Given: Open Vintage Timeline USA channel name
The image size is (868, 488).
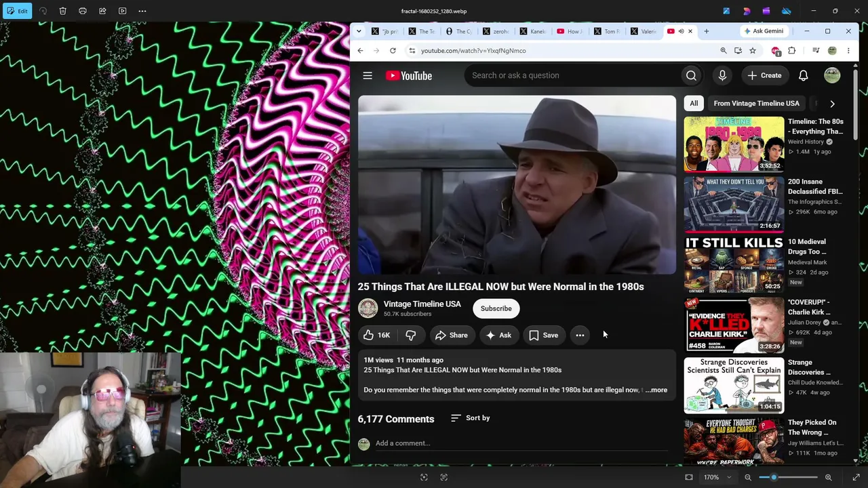Looking at the screenshot, I should coord(422,304).
